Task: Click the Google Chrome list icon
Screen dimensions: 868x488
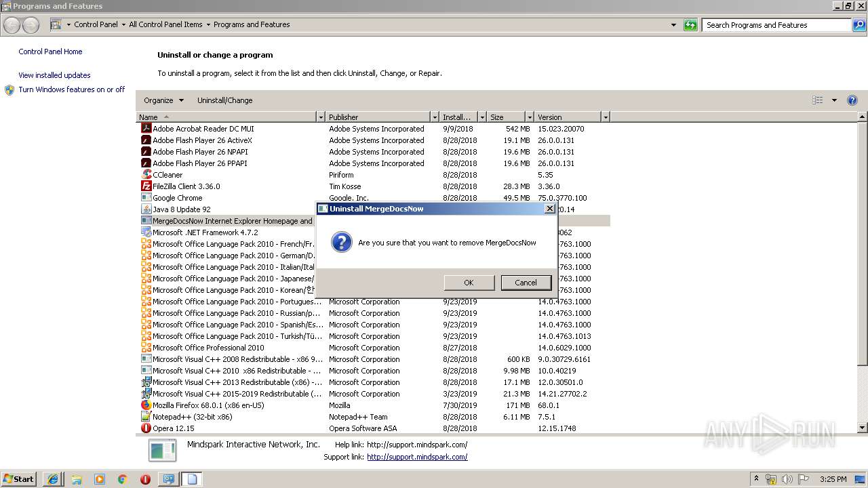Action: (x=146, y=197)
